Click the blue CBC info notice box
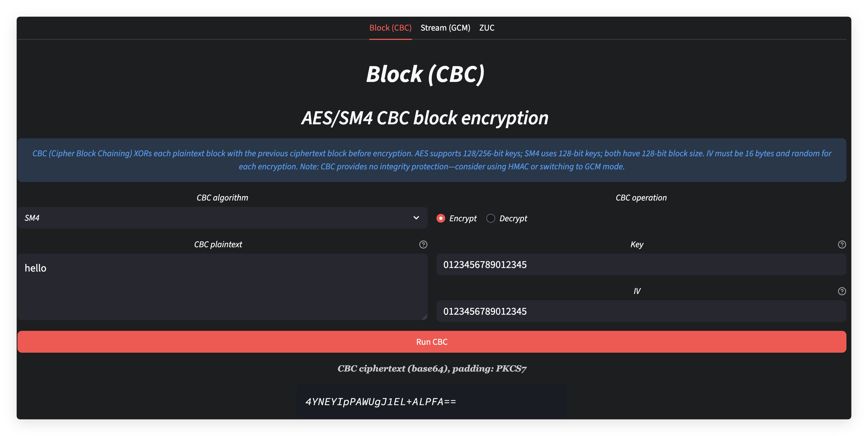Screen dimensions: 868x436 pyautogui.click(x=432, y=160)
